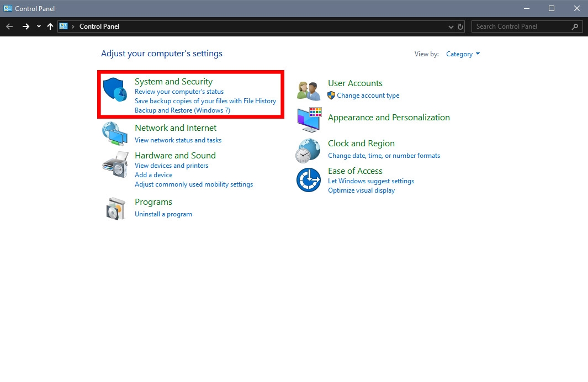Viewport: 588px width, 382px height.
Task: Click View network status and tasks
Action: (x=178, y=140)
